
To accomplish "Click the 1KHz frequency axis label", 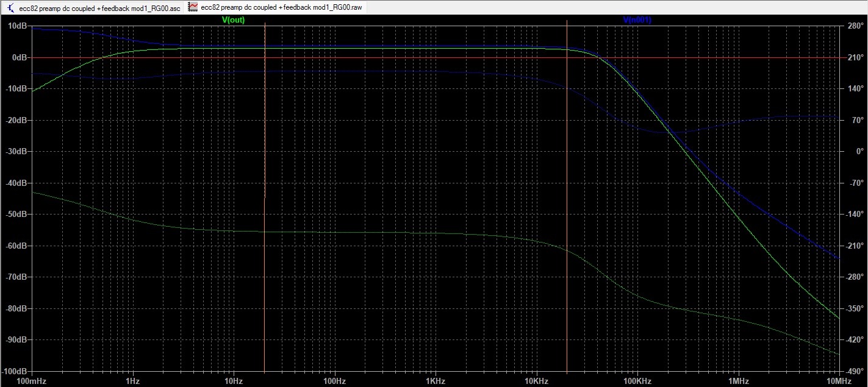I will click(x=436, y=380).
